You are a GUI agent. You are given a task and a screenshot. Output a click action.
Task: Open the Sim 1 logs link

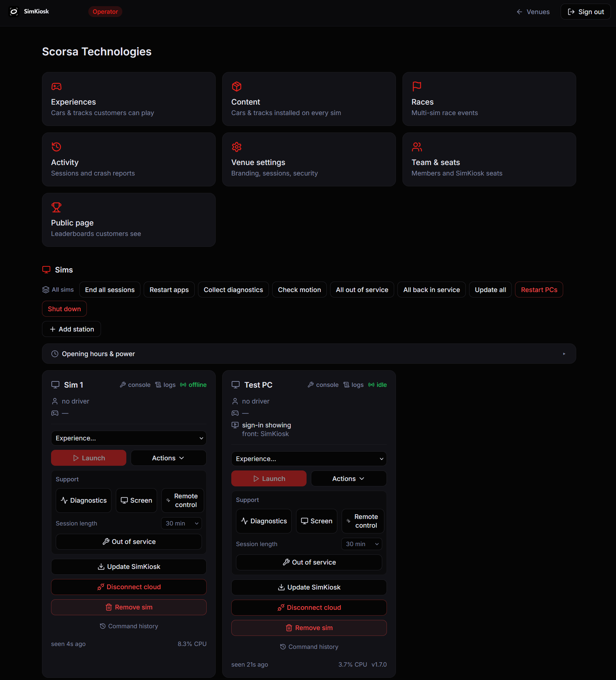165,385
